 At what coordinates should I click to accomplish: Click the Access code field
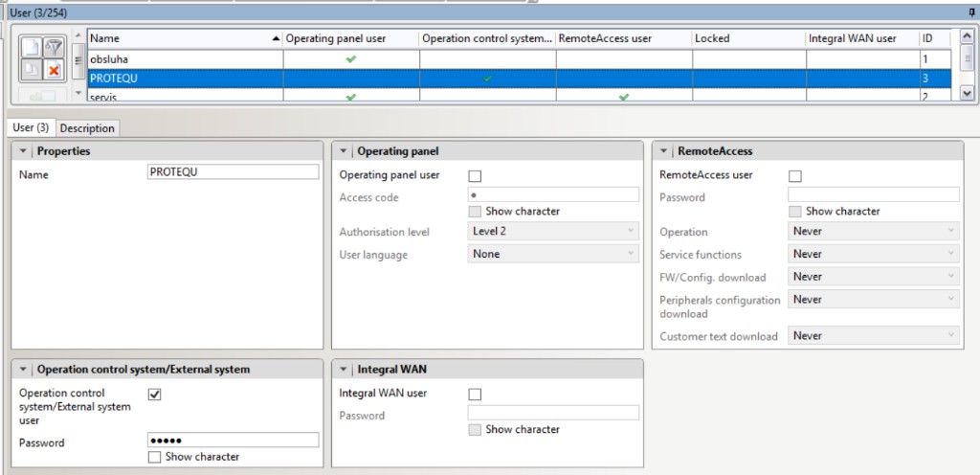point(553,194)
